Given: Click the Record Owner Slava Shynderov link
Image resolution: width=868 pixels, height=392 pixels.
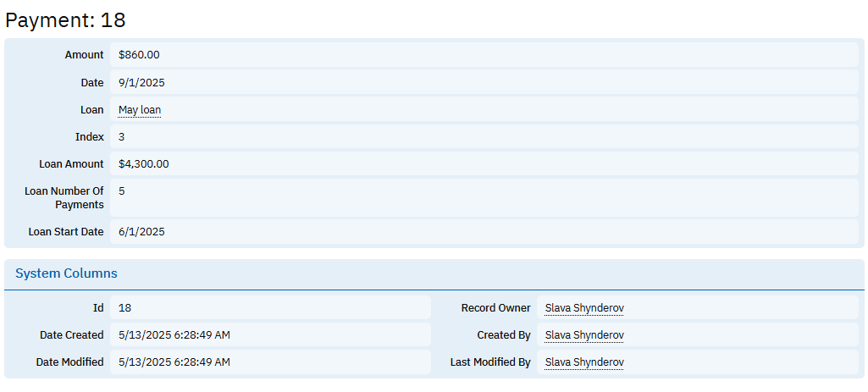Looking at the screenshot, I should tap(583, 308).
